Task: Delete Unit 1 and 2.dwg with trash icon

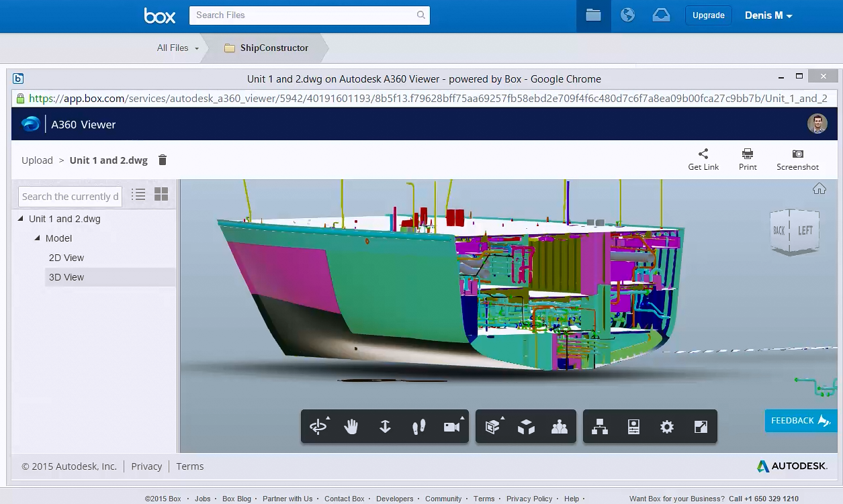Action: 162,160
